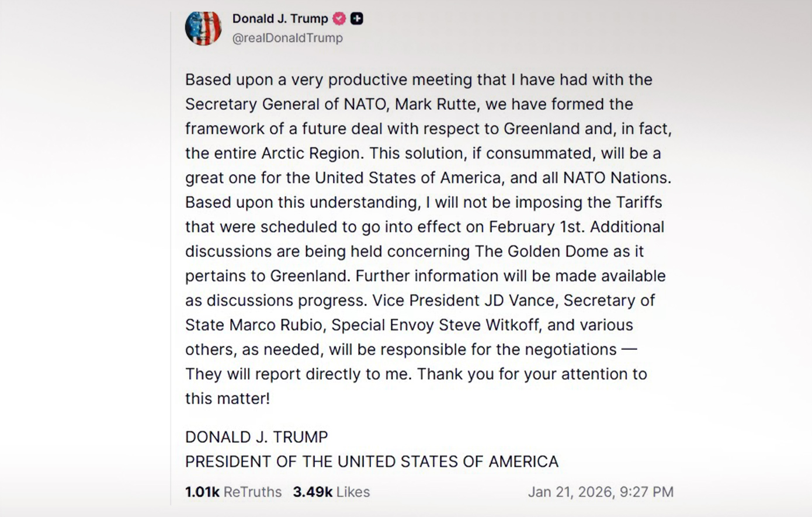
Task: Click the words this matter! in post
Action: [x=227, y=398]
